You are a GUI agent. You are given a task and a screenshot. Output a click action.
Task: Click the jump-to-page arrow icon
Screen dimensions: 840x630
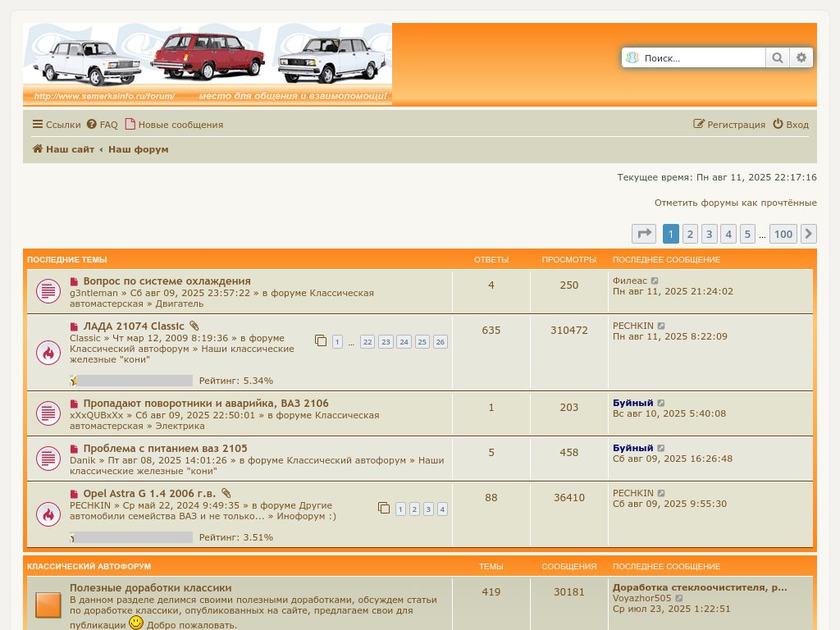(644, 234)
